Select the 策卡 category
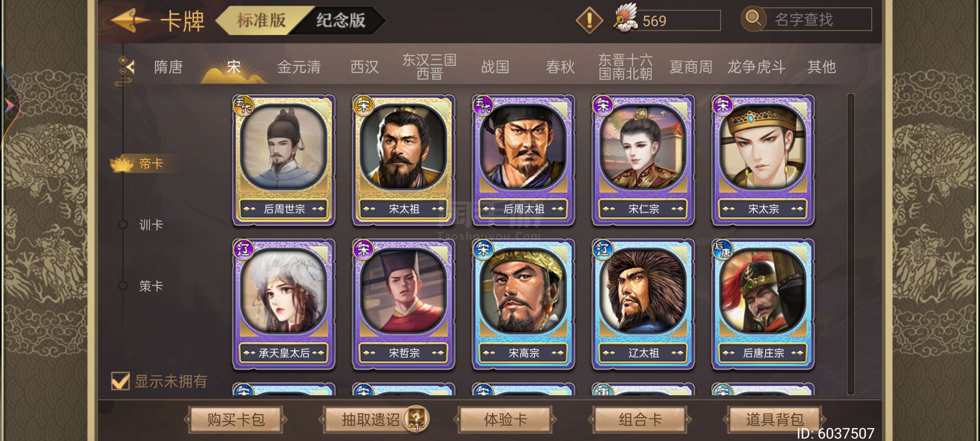The height and width of the screenshot is (441, 980). (151, 286)
